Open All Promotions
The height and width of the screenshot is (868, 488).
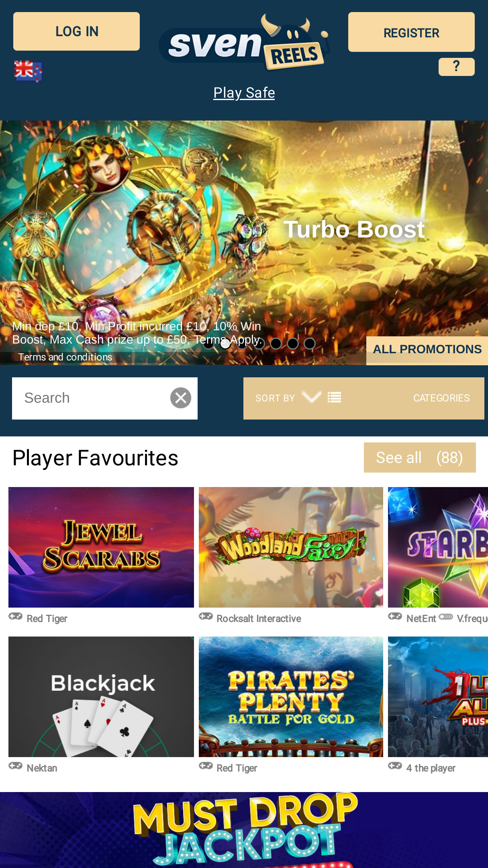click(x=427, y=349)
